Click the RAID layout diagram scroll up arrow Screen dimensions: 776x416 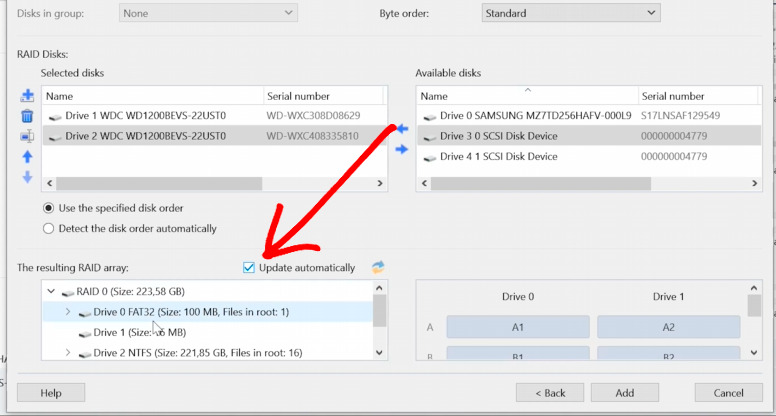coord(754,288)
